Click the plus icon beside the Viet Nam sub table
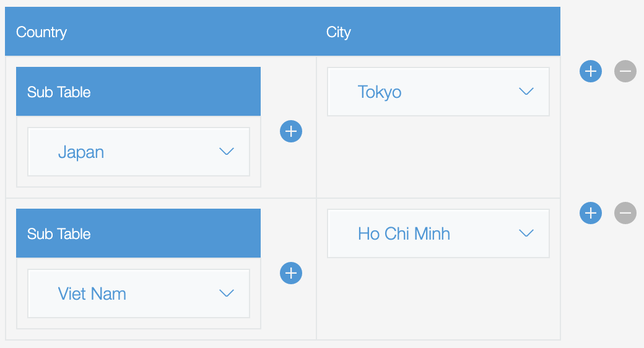 pyautogui.click(x=291, y=273)
